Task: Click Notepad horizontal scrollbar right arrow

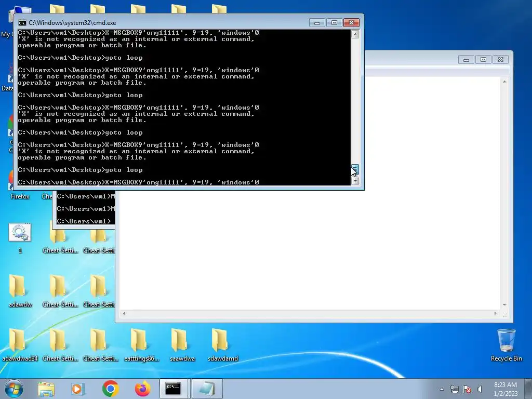Action: click(x=495, y=313)
